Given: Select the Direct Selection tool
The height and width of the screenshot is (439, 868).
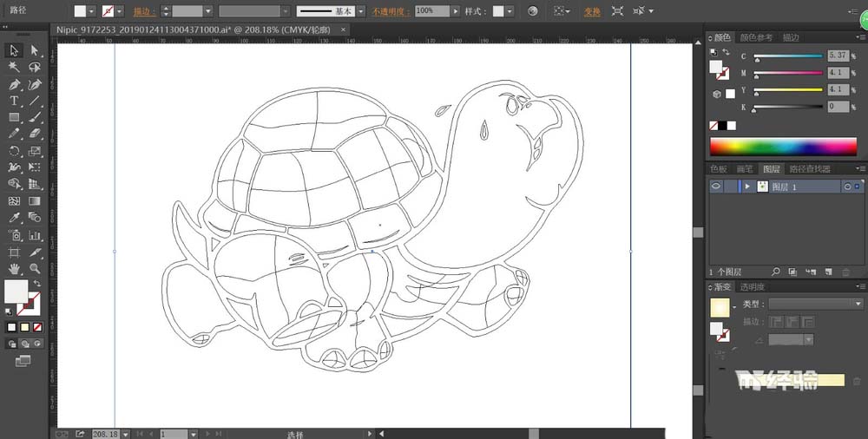Looking at the screenshot, I should (x=35, y=50).
